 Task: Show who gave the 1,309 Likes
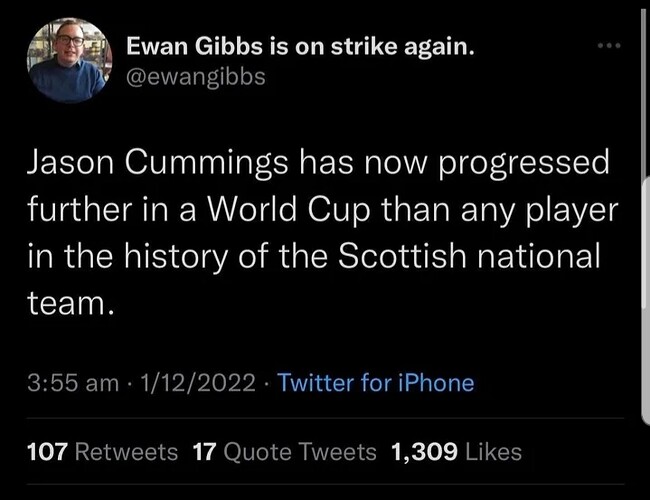(456, 451)
